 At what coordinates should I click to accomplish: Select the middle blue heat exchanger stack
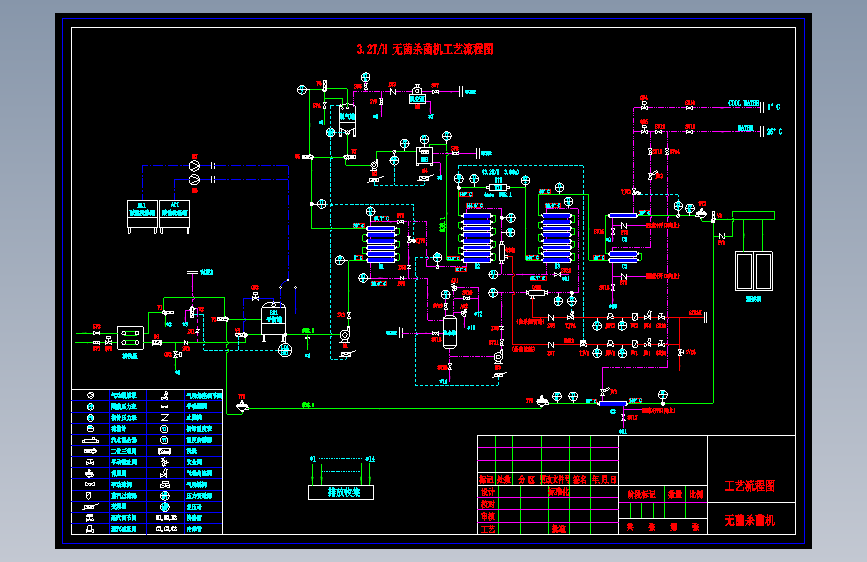[477, 237]
